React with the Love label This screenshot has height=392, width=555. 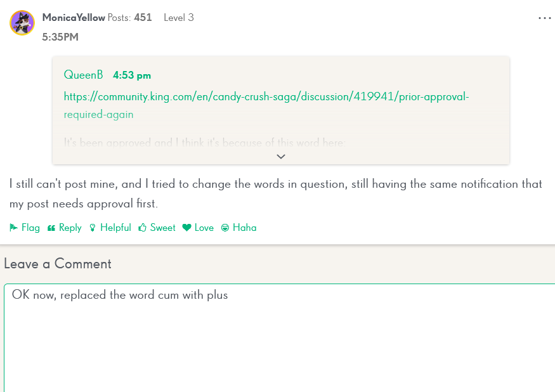(204, 227)
